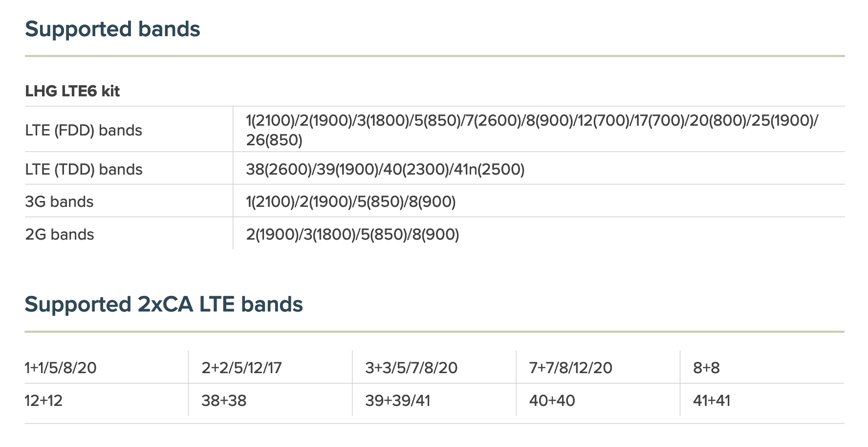Select the 3G bands row label
Screen dimensions: 868x447
pyautogui.click(x=59, y=202)
